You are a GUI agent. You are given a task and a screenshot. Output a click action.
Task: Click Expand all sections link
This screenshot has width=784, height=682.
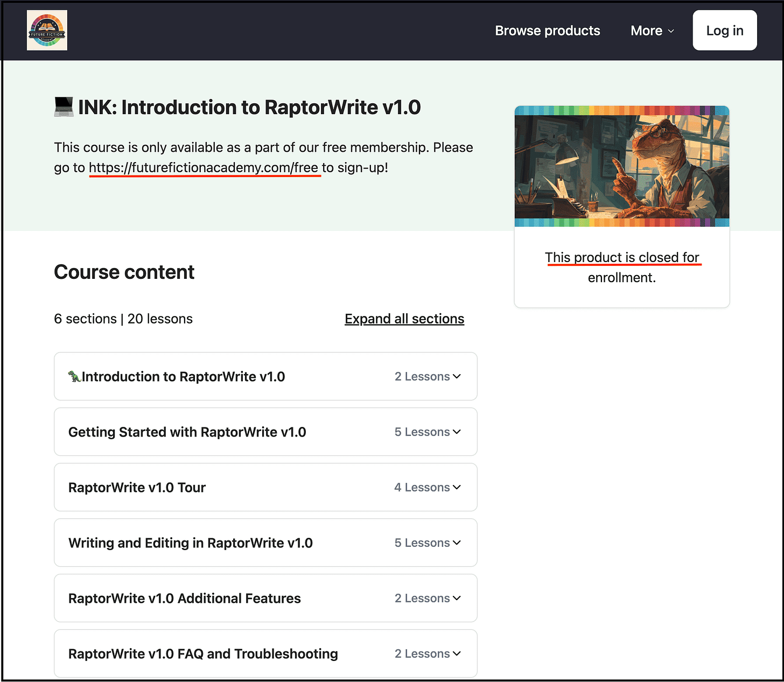[x=404, y=319]
